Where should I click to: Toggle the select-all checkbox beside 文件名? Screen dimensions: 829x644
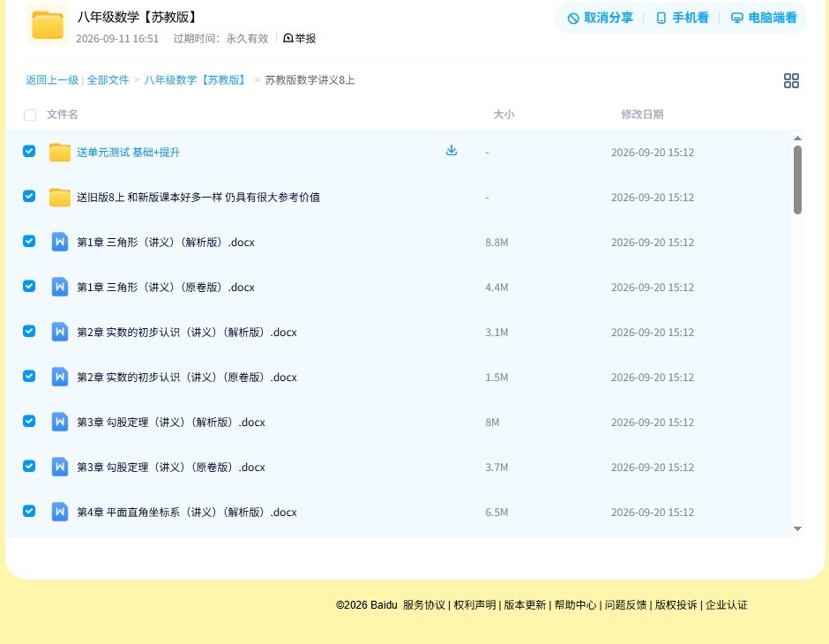(x=30, y=115)
